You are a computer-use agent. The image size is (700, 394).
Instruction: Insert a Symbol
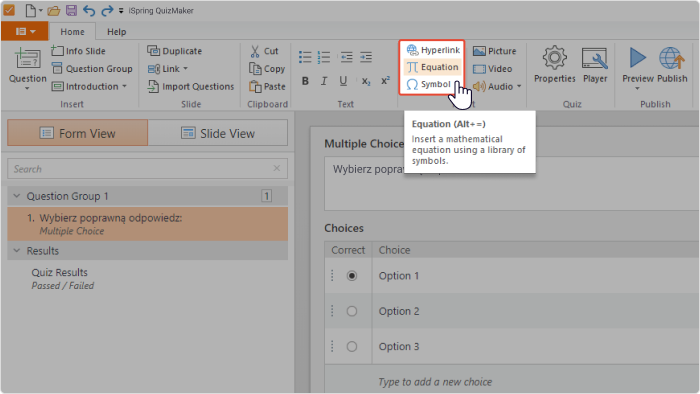(x=429, y=84)
